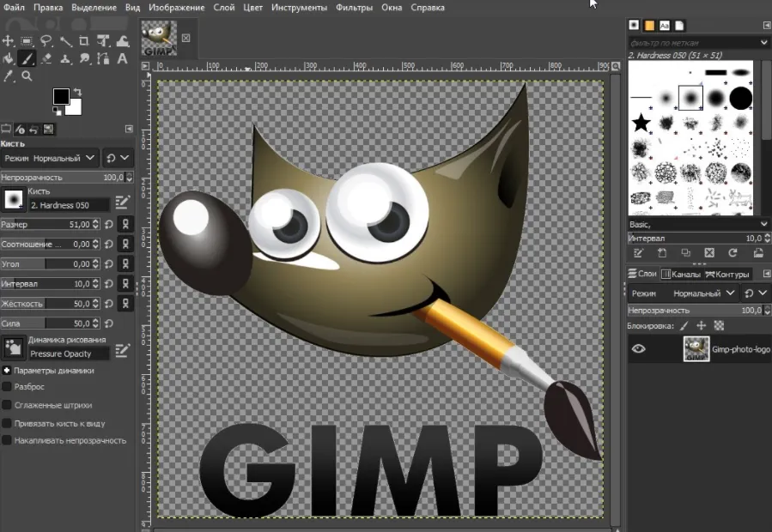
Task: Reset the Сила force value
Action: [109, 323]
